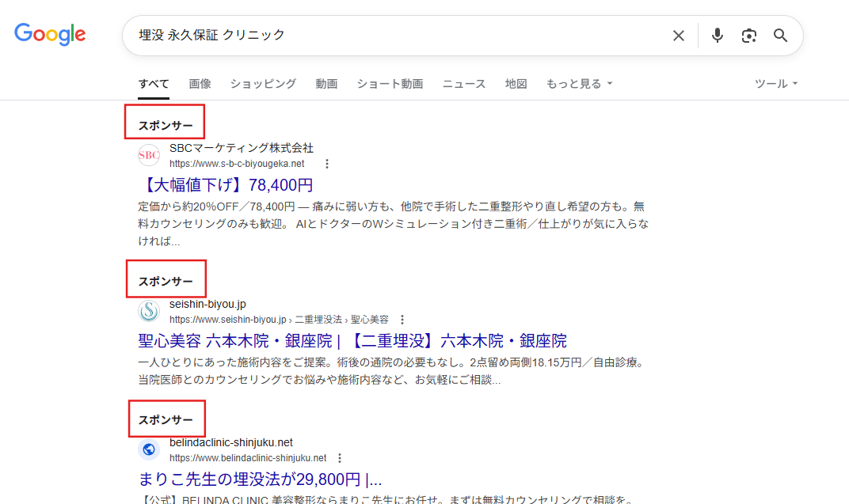Open the three-dot menu for the seishin-biyou result
This screenshot has height=504, width=849.
click(403, 320)
